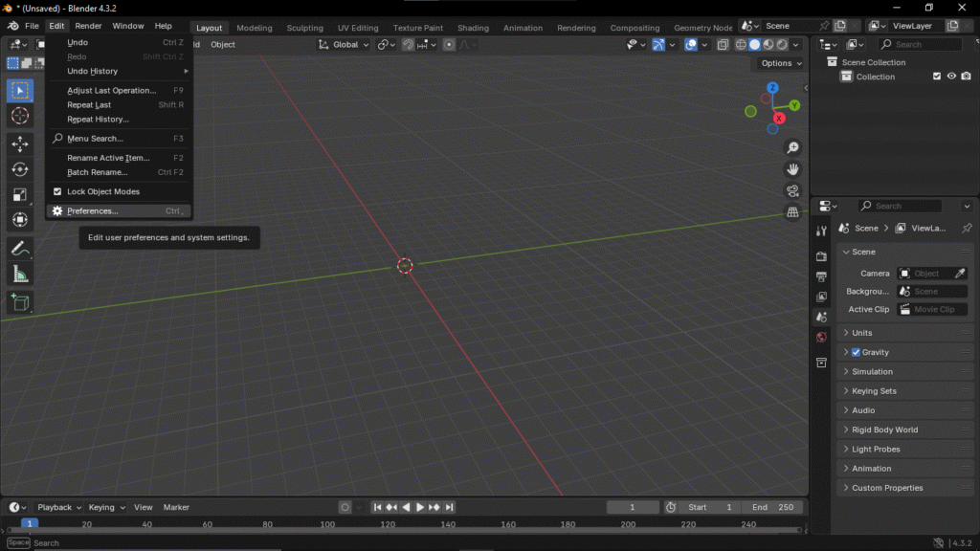Switch to orthographic grid view icon
The image size is (980, 551).
pyautogui.click(x=792, y=212)
